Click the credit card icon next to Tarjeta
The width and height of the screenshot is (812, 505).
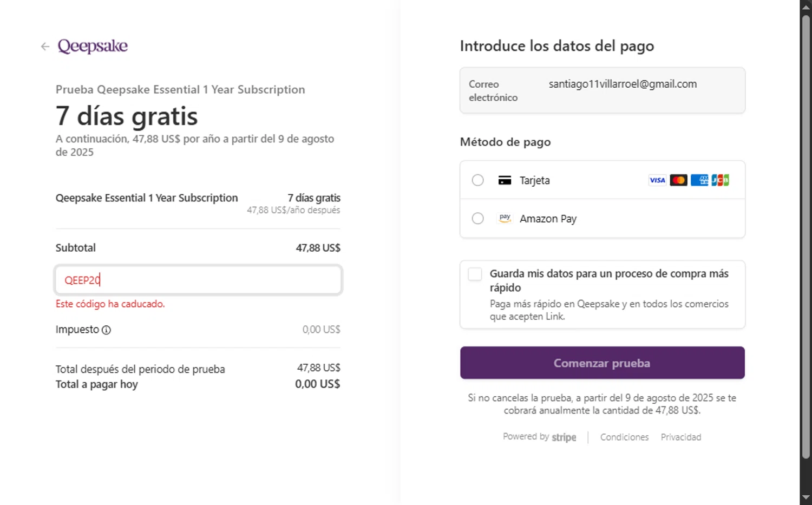(x=505, y=180)
